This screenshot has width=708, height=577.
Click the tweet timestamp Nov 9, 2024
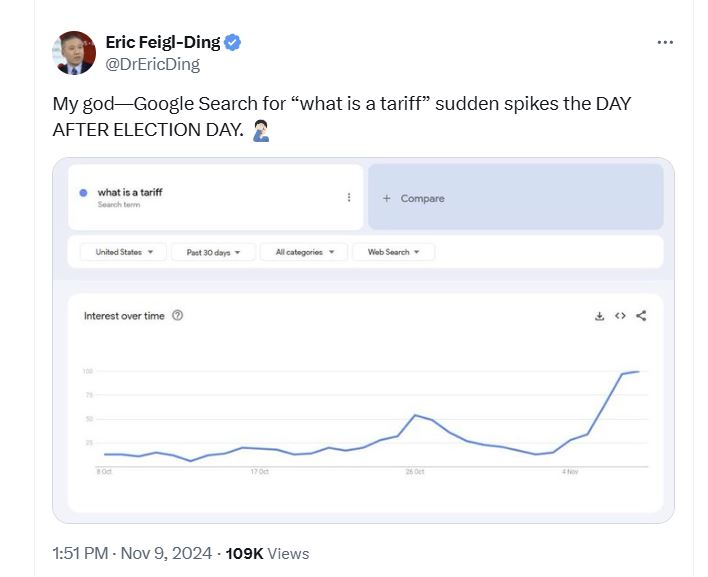[x=166, y=553]
